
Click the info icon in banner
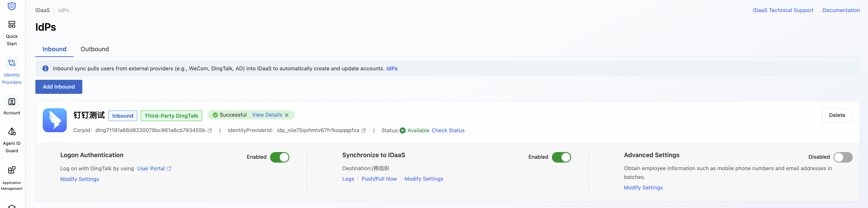(x=46, y=69)
